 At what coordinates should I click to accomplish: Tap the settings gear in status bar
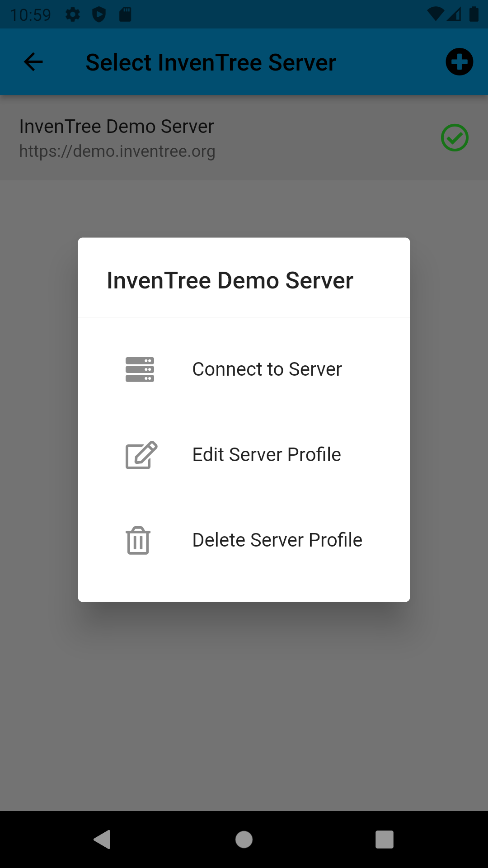(x=73, y=14)
